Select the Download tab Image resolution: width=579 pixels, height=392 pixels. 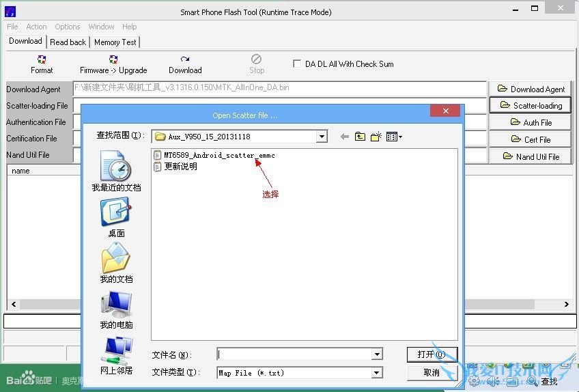coord(25,41)
